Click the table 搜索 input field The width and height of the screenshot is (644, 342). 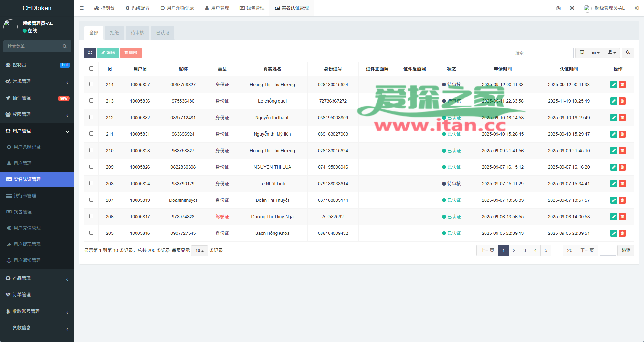click(542, 53)
